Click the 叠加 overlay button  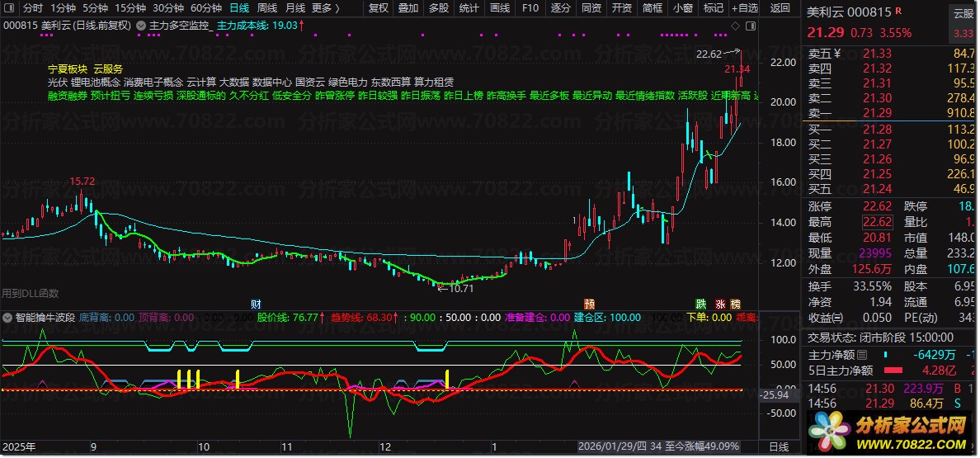(x=408, y=8)
